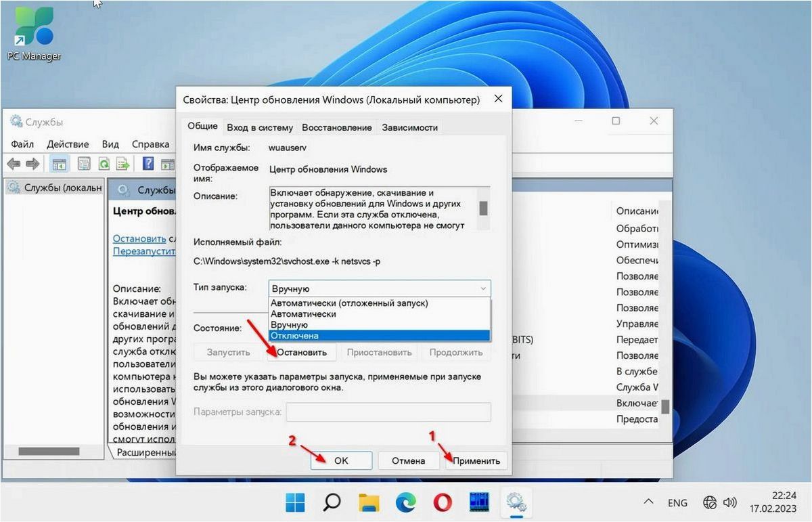Click the speaker volume tray icon
This screenshot has height=522, width=812.
[729, 502]
